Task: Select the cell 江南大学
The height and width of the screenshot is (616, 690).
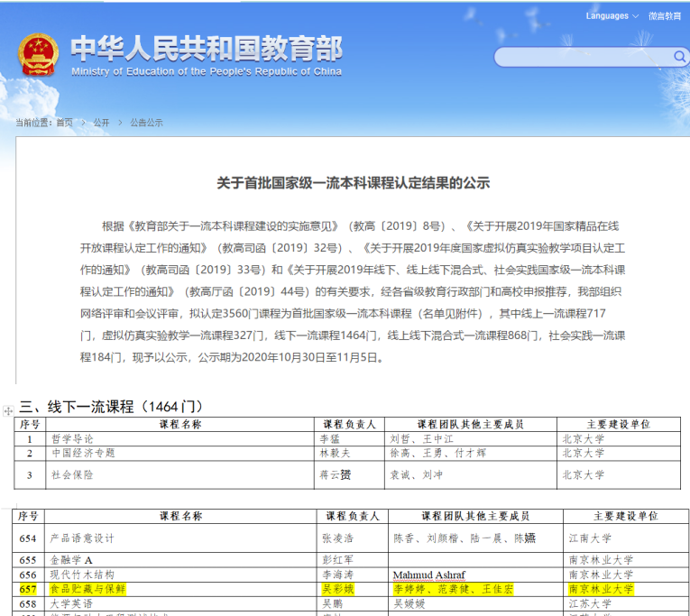Action: click(x=626, y=538)
